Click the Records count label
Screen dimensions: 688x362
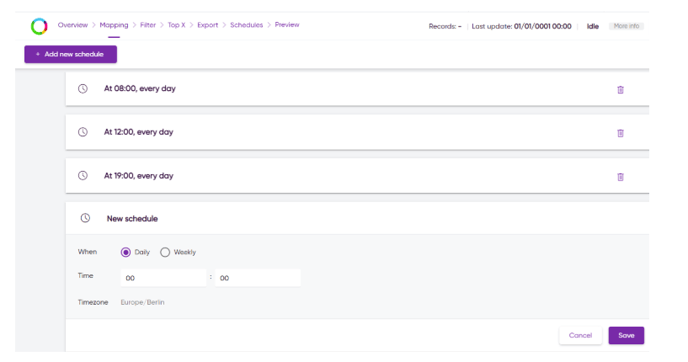[x=445, y=26]
